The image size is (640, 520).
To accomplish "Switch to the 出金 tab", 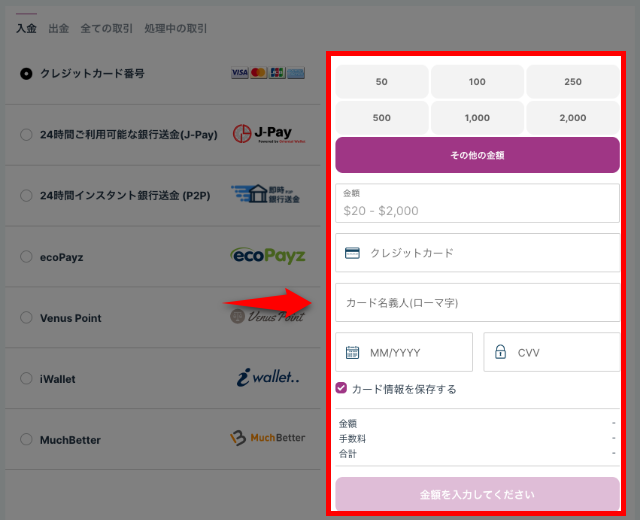I will click(x=58, y=28).
